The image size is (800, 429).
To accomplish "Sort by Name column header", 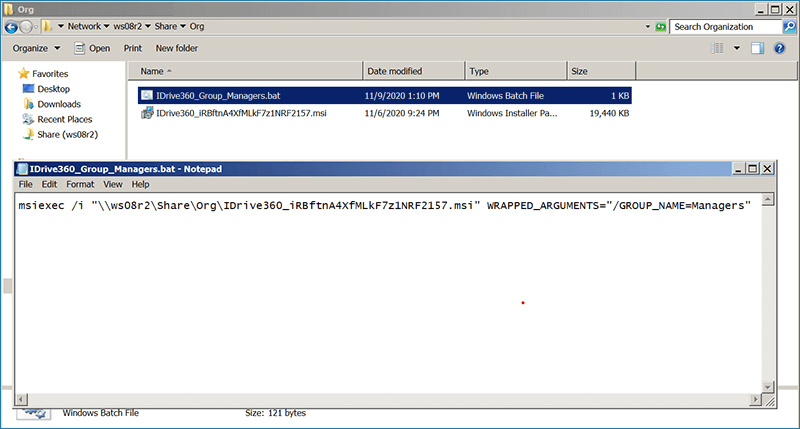I will point(245,71).
